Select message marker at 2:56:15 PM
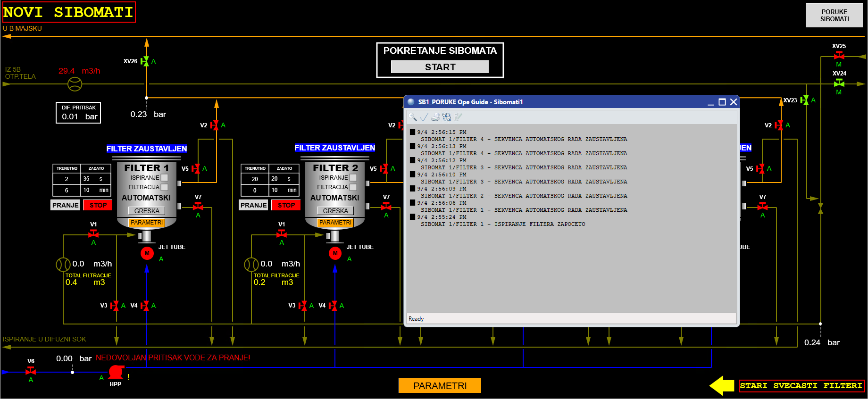Viewport: 868px width, 399px height. [413, 132]
